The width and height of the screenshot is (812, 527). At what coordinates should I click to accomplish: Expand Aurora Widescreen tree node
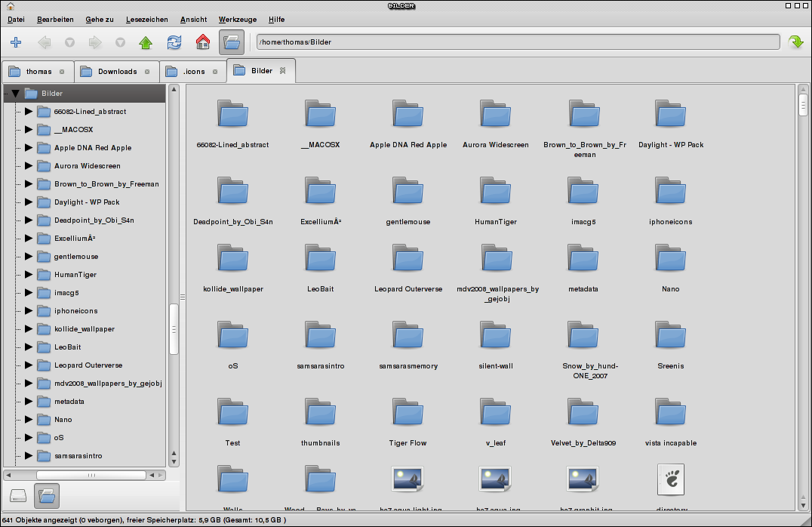coord(29,166)
